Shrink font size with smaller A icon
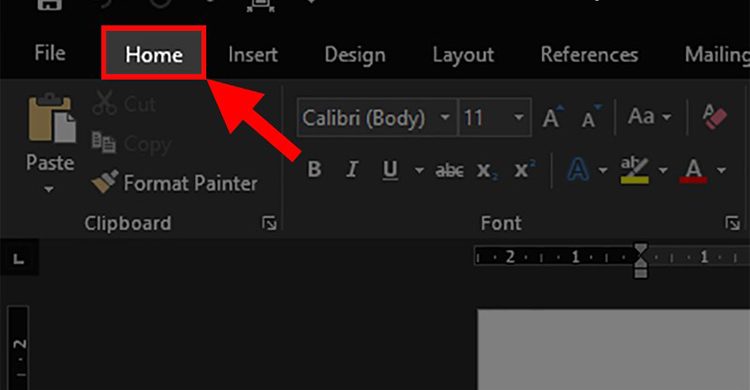Image resolution: width=750 pixels, height=390 pixels. click(591, 117)
